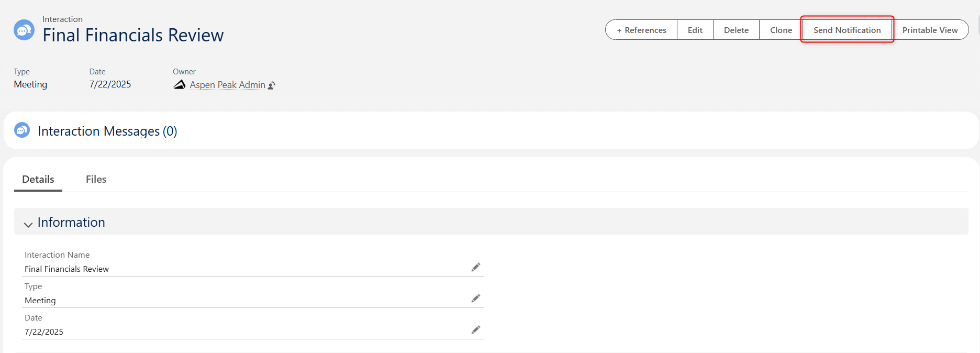This screenshot has width=980, height=353.
Task: Click the Send Notification button
Action: point(847,30)
